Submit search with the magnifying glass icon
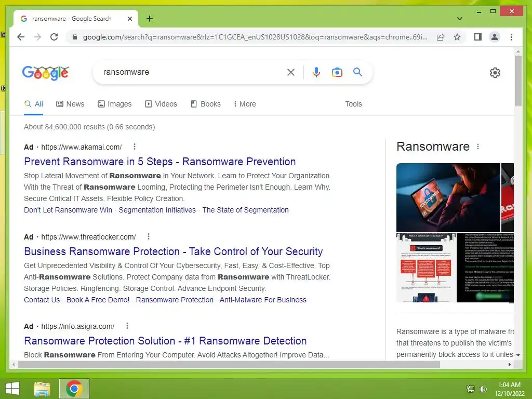The image size is (532, 399). pos(357,72)
